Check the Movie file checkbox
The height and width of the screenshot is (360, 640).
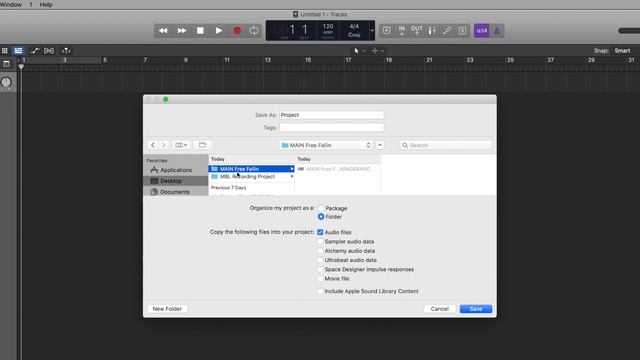320,279
